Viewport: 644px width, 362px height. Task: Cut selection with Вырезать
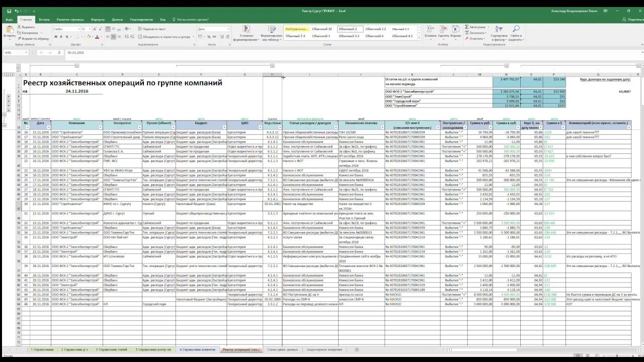click(x=27, y=27)
